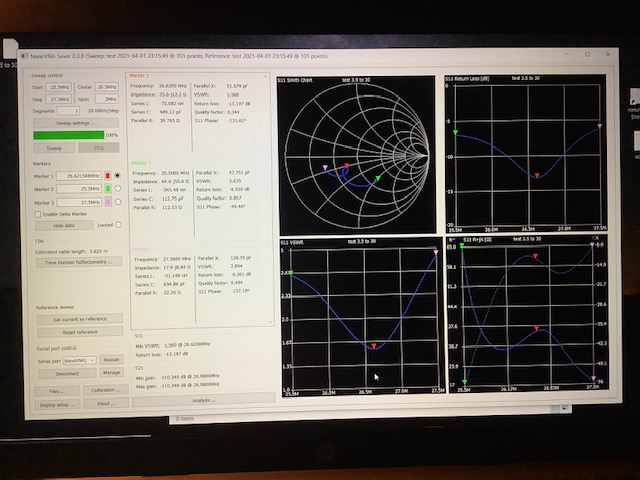The image size is (640, 480).
Task: Select green marker on Smith Chart
Action: (378, 178)
